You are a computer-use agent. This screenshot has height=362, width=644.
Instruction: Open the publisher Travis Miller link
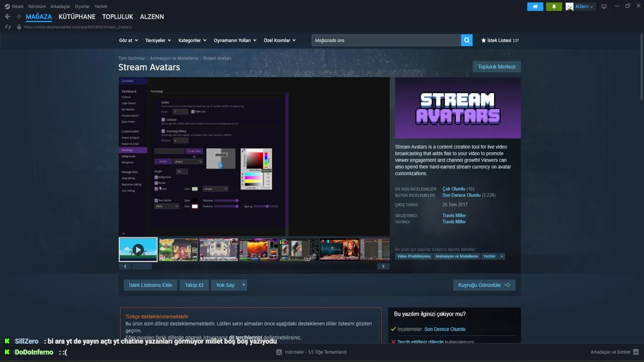454,222
